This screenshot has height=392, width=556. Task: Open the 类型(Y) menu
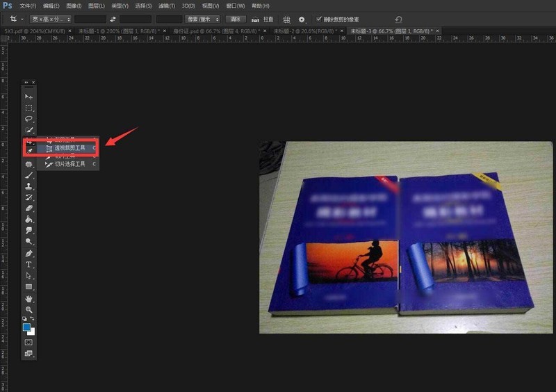click(120, 6)
